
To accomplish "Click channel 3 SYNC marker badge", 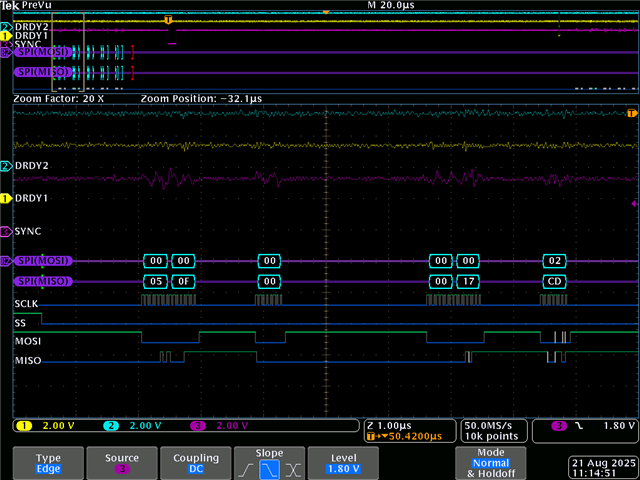I will (5, 232).
